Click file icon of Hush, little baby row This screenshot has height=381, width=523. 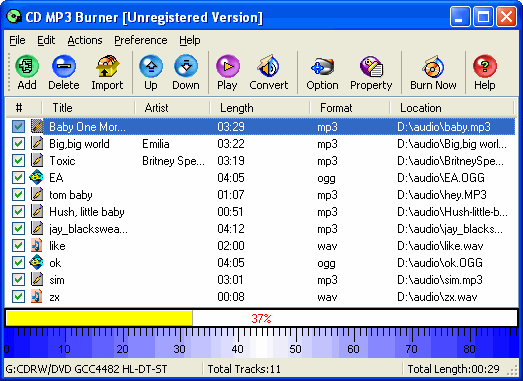[37, 212]
